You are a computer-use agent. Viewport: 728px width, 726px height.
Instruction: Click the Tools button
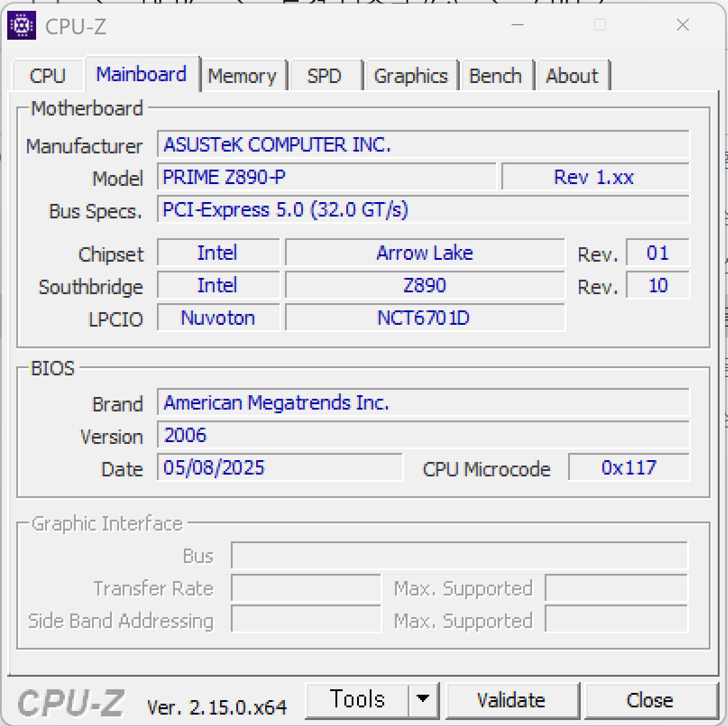tap(357, 700)
